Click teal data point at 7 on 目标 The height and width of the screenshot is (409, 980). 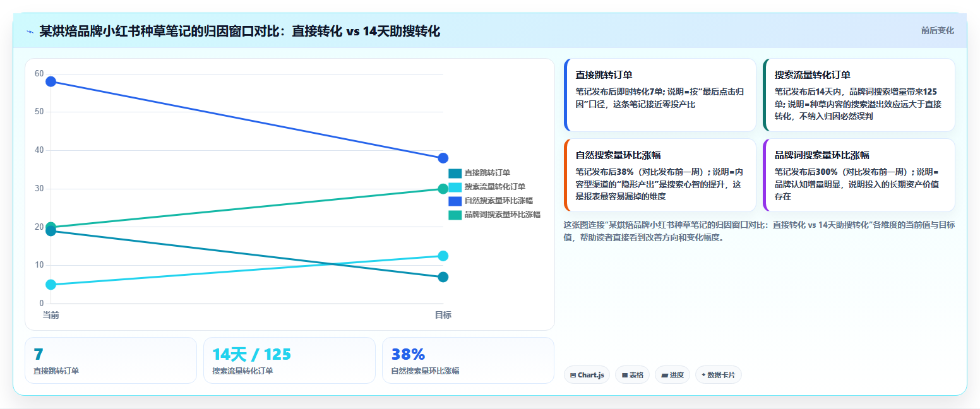point(443,277)
